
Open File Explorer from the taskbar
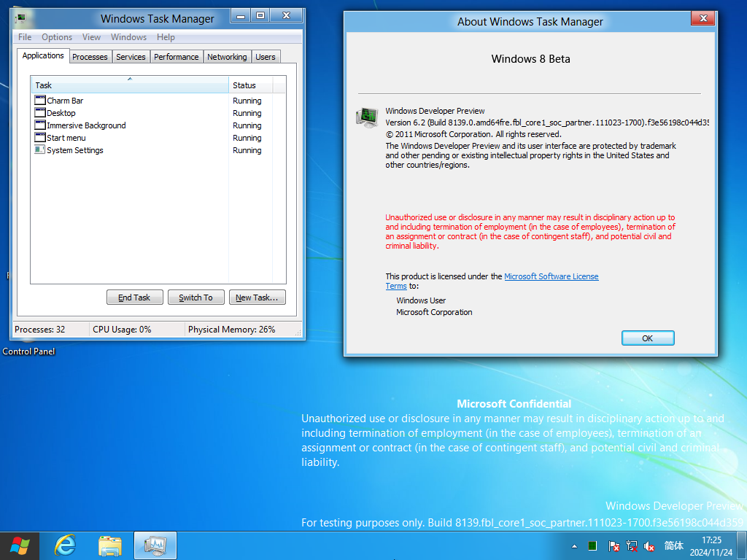pos(110,545)
